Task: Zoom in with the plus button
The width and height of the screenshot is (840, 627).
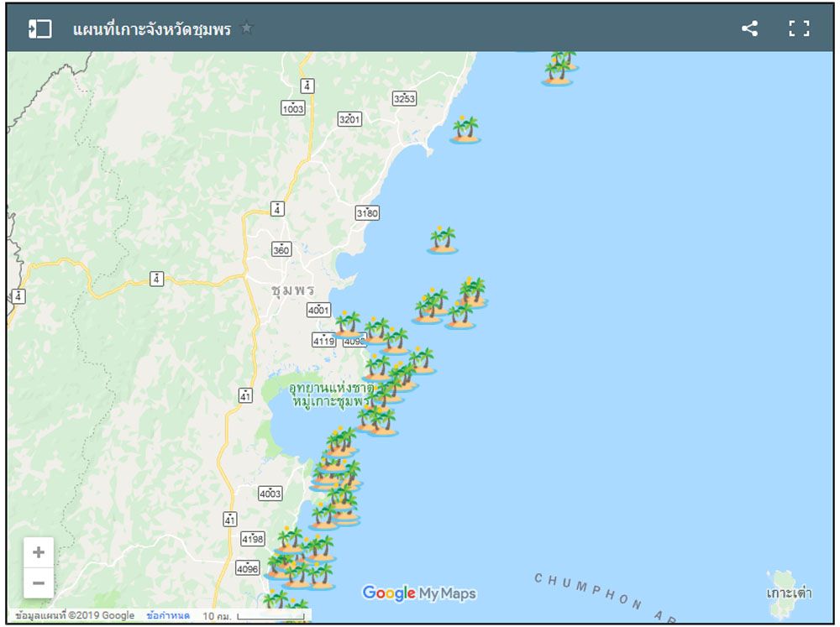Action: coord(39,552)
